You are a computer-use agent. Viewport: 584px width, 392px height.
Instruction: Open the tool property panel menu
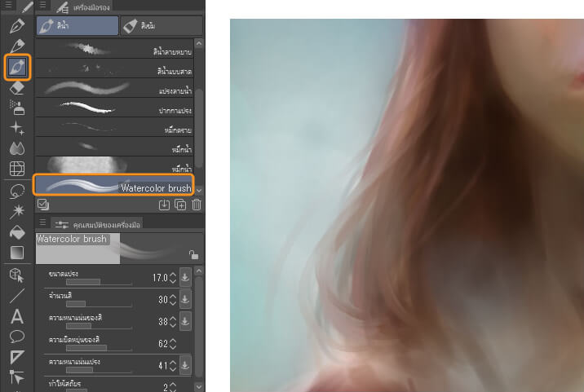point(42,222)
